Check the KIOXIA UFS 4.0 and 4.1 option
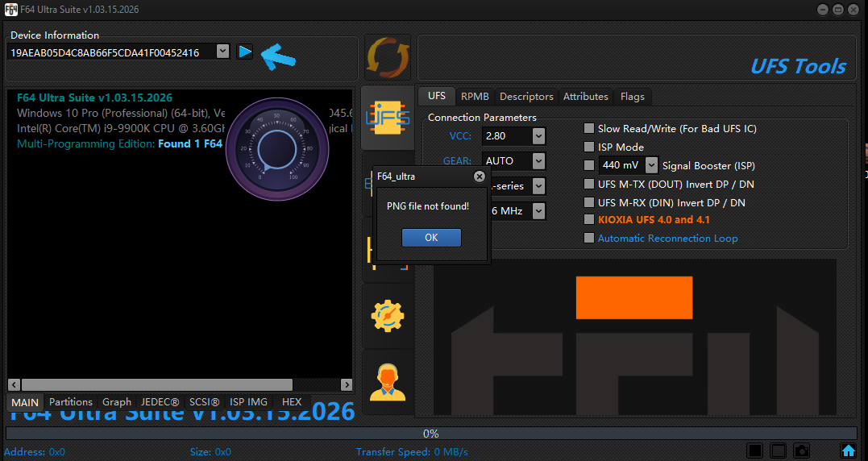This screenshot has width=868, height=461. (589, 219)
